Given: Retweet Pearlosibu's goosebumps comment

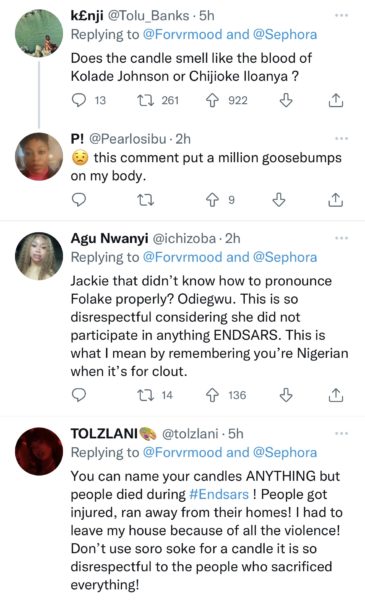Looking at the screenshot, I should click(x=145, y=200).
